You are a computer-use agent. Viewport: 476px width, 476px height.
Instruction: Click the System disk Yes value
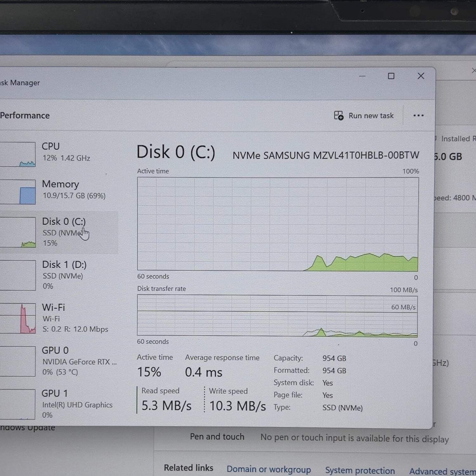327,383
